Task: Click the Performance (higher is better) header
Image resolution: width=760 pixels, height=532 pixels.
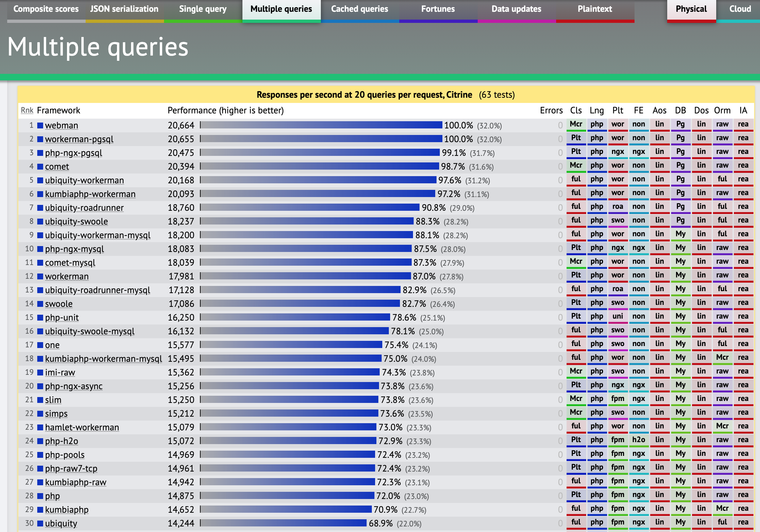Action: [226, 110]
